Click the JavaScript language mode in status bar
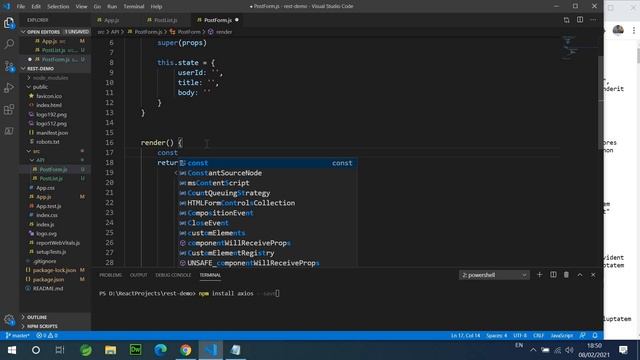This screenshot has height=360, width=640. [562, 336]
